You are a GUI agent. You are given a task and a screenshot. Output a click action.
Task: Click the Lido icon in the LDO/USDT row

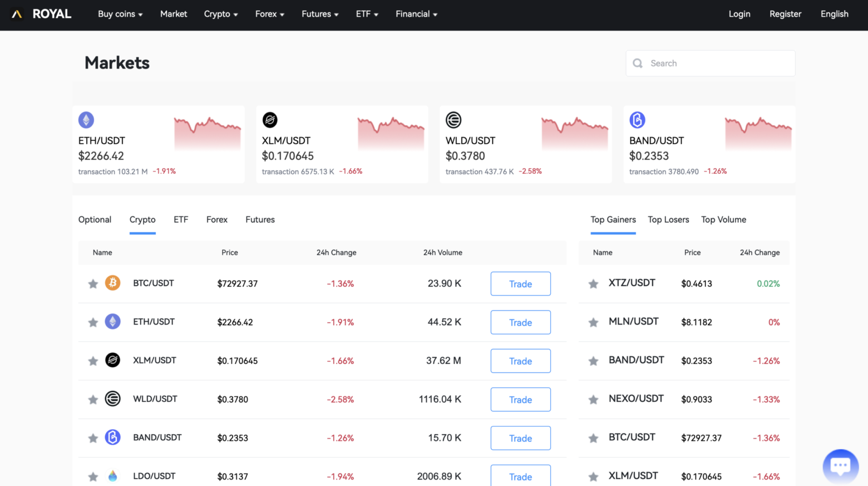tap(112, 476)
